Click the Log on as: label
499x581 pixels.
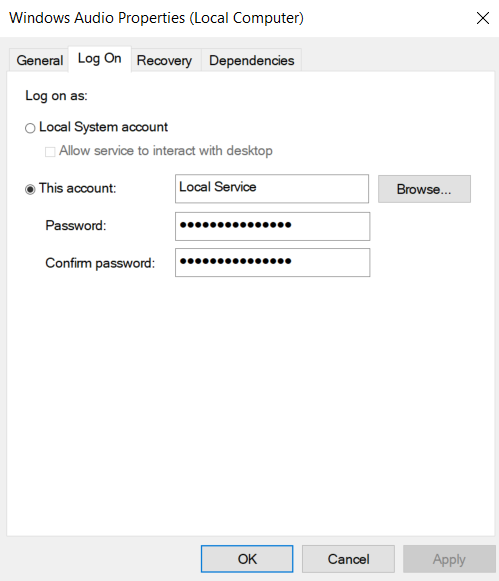click(56, 96)
